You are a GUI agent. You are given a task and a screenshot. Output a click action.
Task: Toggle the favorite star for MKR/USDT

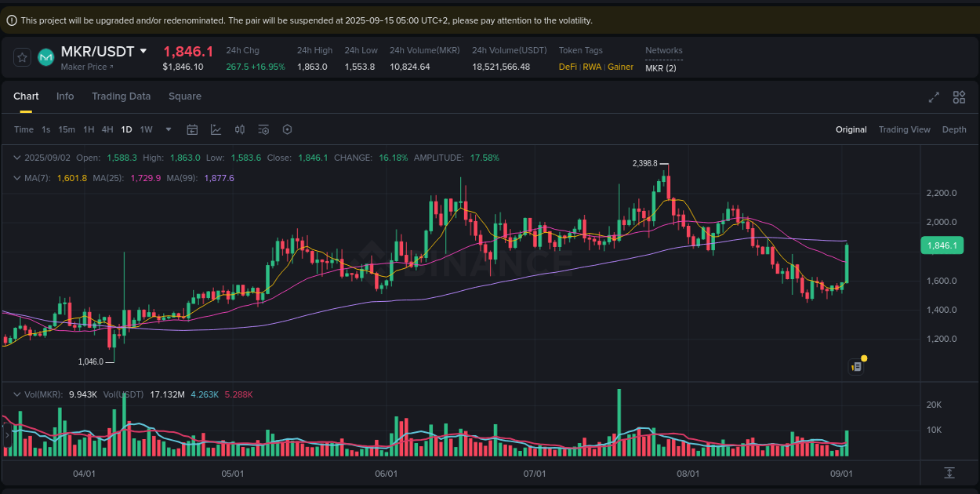pyautogui.click(x=21, y=56)
